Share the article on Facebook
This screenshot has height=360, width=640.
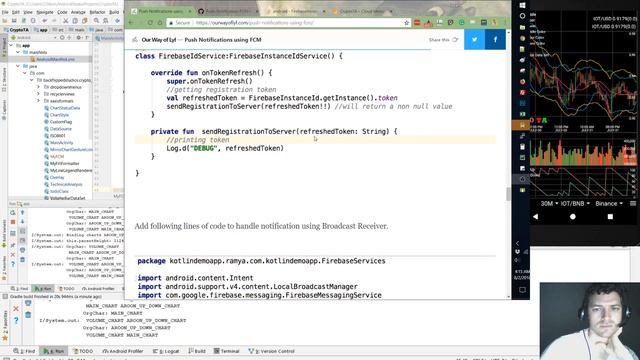[495, 40]
